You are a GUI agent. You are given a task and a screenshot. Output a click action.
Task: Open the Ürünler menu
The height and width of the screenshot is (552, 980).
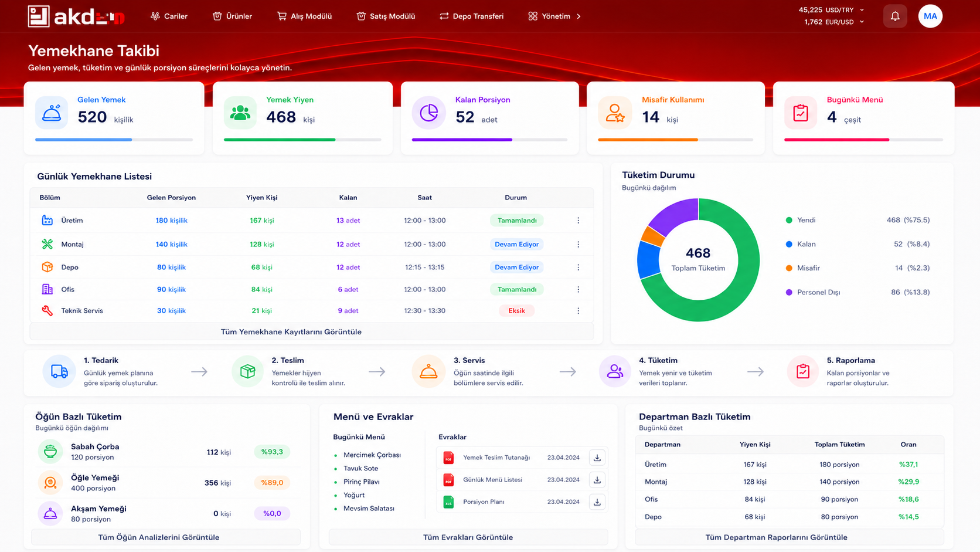pos(232,16)
